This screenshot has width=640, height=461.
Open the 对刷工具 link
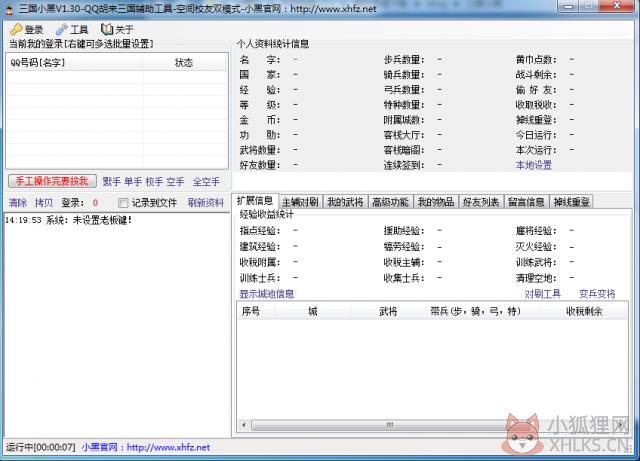point(542,294)
